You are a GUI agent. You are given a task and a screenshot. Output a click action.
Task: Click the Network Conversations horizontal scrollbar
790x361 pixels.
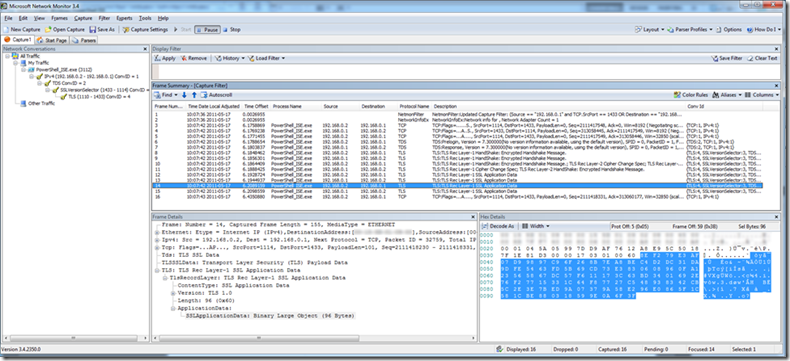[75, 338]
